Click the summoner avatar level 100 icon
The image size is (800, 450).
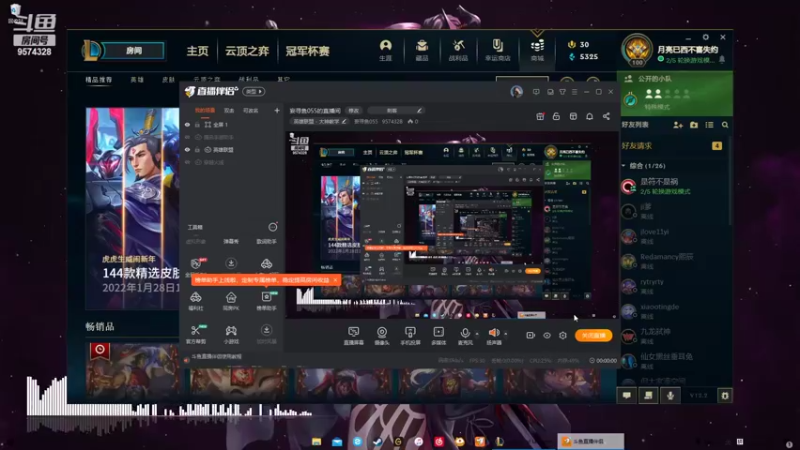click(x=636, y=50)
